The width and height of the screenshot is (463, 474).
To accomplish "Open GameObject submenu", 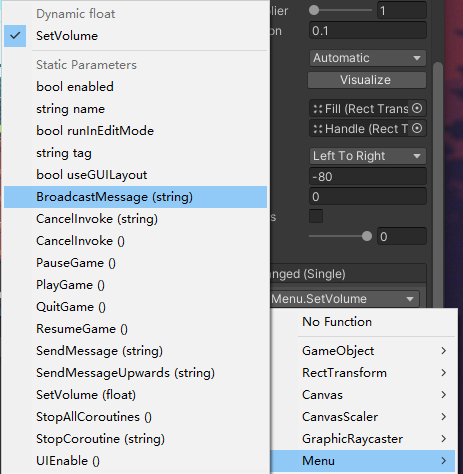I will (363, 351).
